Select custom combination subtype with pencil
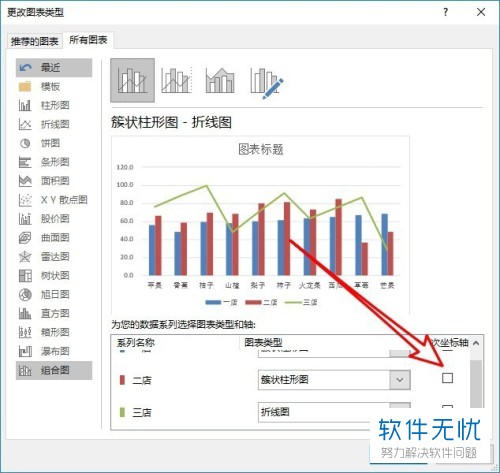 click(266, 83)
